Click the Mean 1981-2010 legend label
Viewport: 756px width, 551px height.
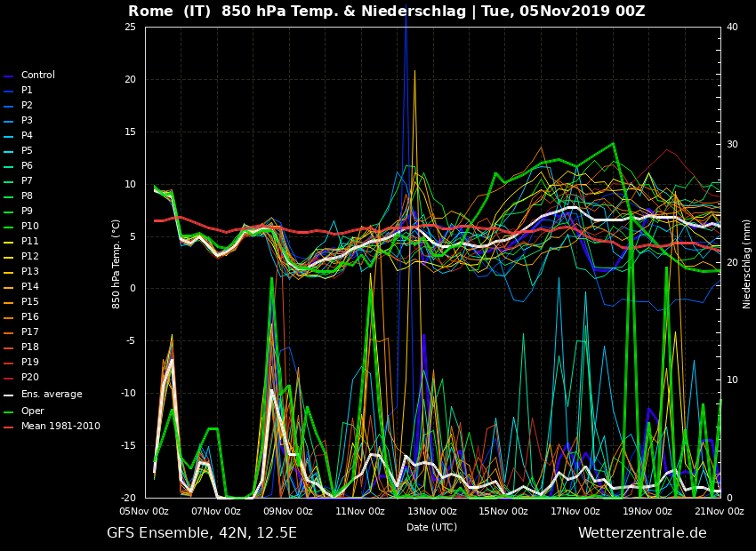(x=60, y=427)
